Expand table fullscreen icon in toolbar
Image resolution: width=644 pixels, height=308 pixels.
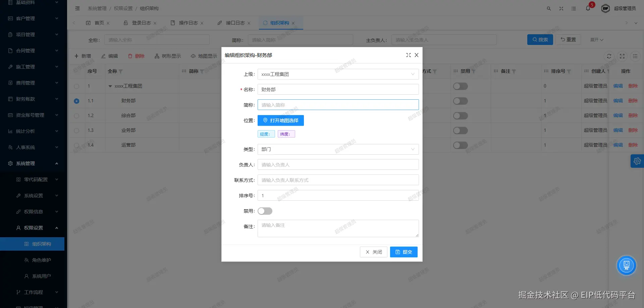tap(622, 56)
